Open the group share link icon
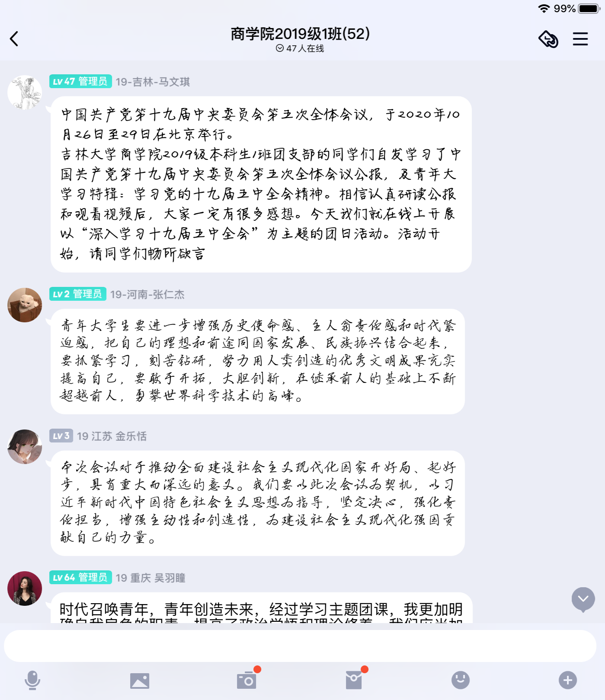Image resolution: width=605 pixels, height=700 pixels. pyautogui.click(x=548, y=39)
